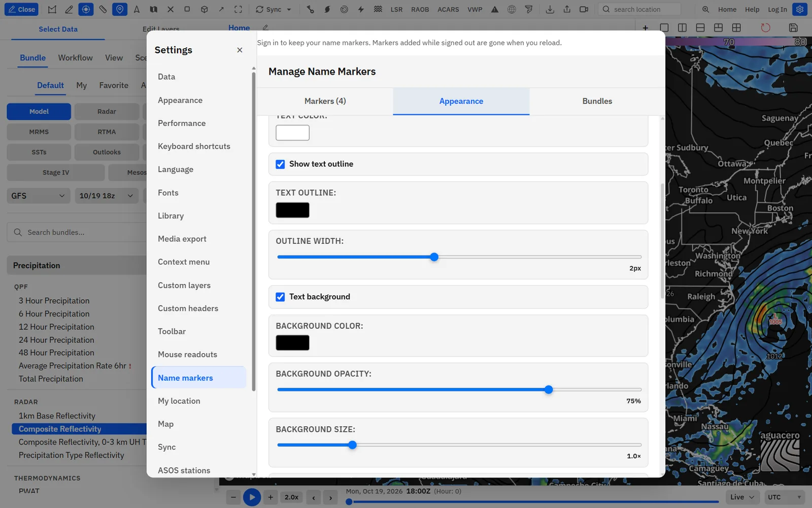Toggle the location pin marker tool
The width and height of the screenshot is (812, 508).
pos(120,9)
